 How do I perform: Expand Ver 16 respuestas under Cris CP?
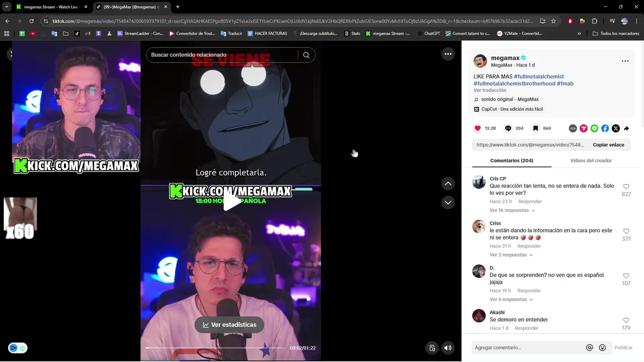pyautogui.click(x=512, y=210)
